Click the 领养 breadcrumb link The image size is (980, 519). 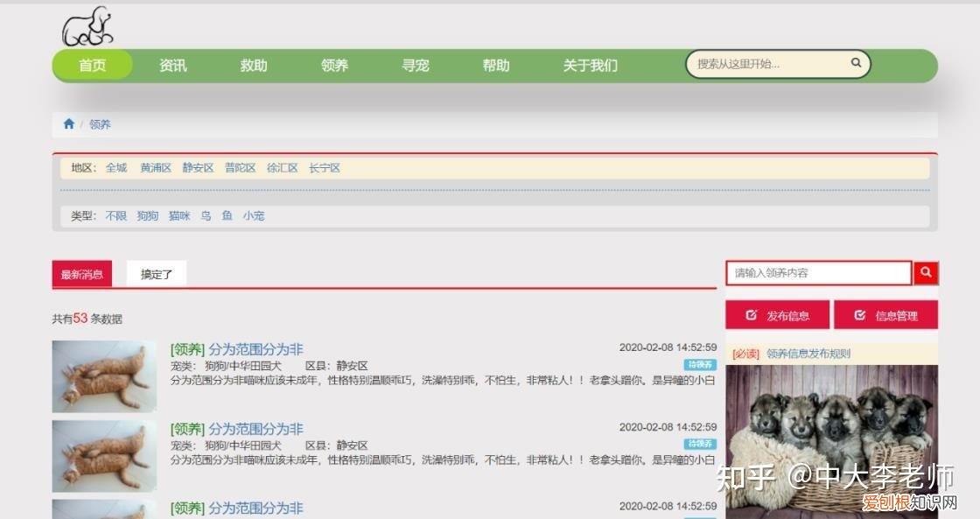pyautogui.click(x=100, y=124)
